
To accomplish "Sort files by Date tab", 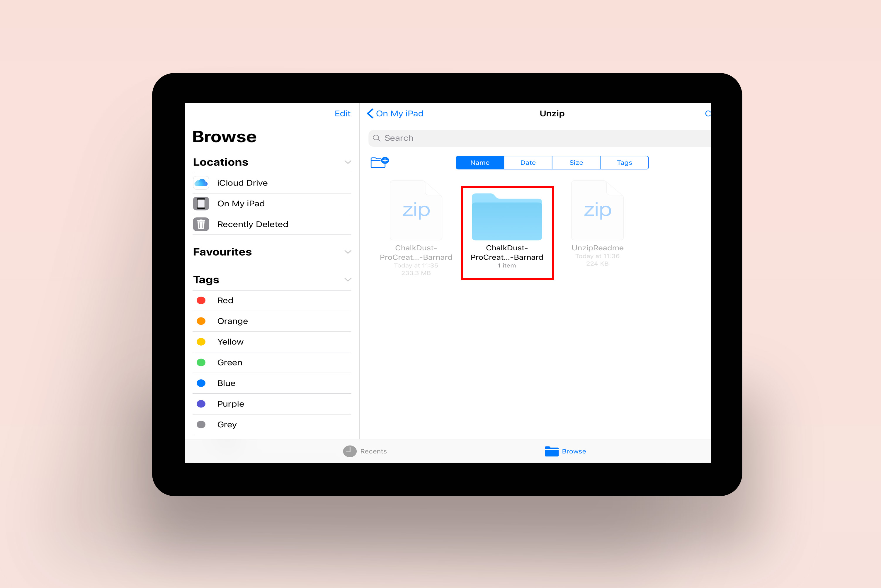I will [x=528, y=162].
